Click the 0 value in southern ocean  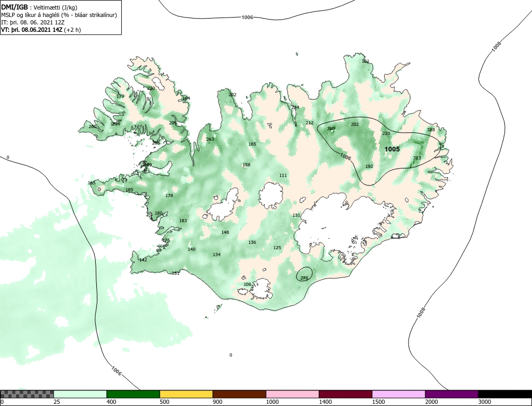231,355
